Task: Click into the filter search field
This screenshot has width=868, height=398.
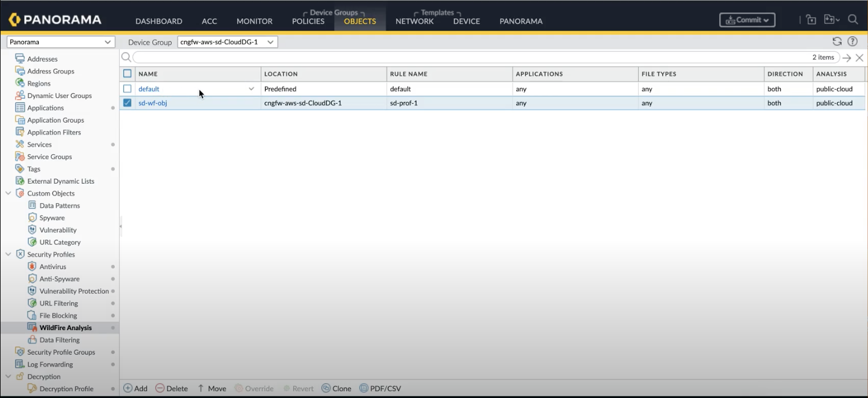Action: (x=468, y=58)
